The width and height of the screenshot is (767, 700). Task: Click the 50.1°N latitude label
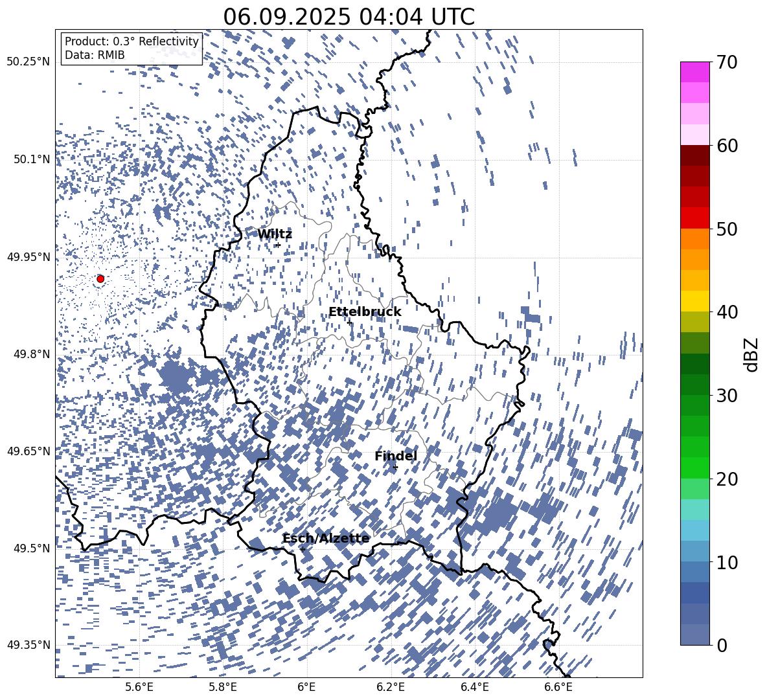pyautogui.click(x=32, y=159)
